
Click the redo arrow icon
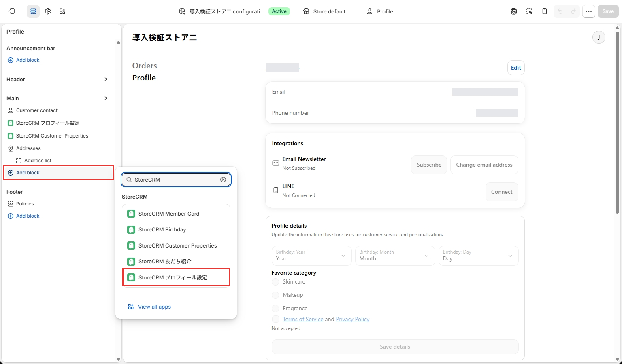point(573,11)
